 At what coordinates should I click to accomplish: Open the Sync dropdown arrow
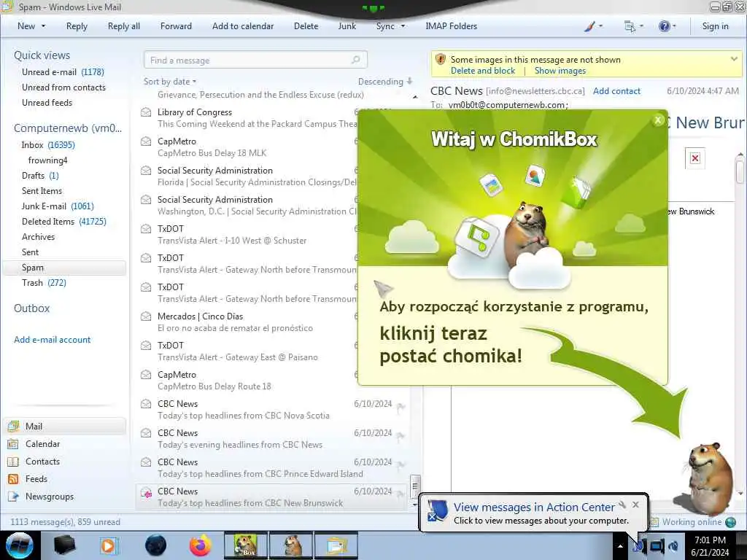click(403, 26)
